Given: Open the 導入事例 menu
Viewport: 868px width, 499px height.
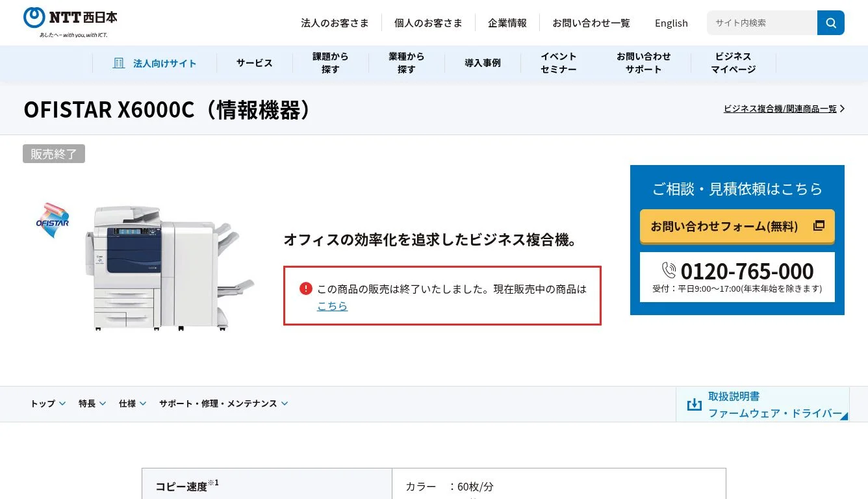Looking at the screenshot, I should pyautogui.click(x=482, y=63).
